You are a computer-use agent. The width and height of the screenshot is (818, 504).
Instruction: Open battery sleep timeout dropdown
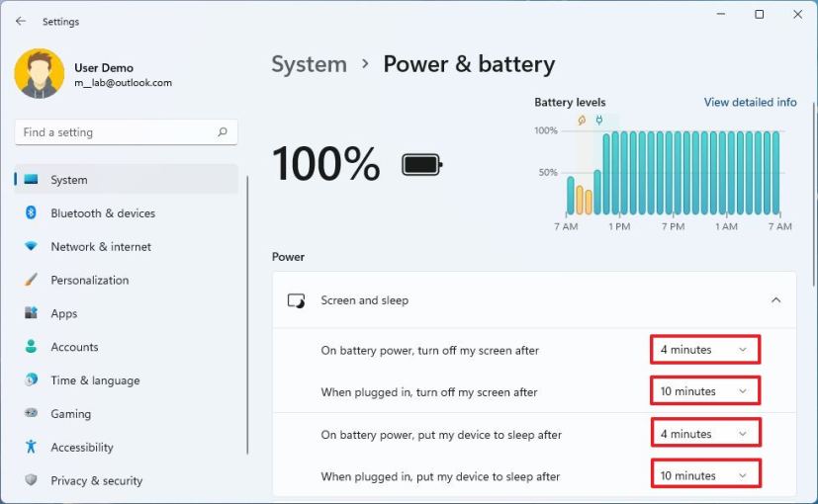point(704,434)
